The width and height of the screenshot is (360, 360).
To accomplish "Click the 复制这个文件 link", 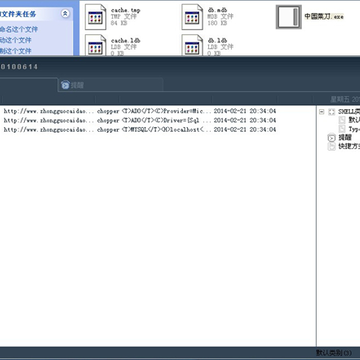I will (x=15, y=51).
